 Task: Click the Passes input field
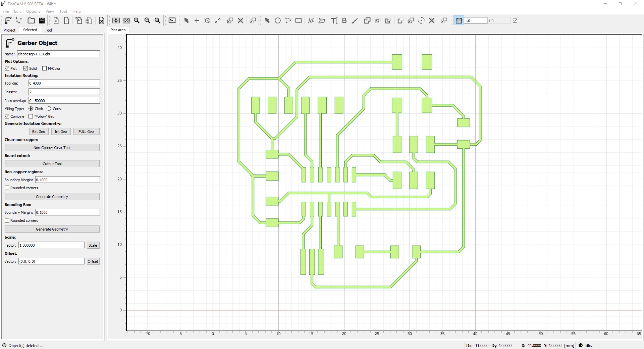click(64, 92)
